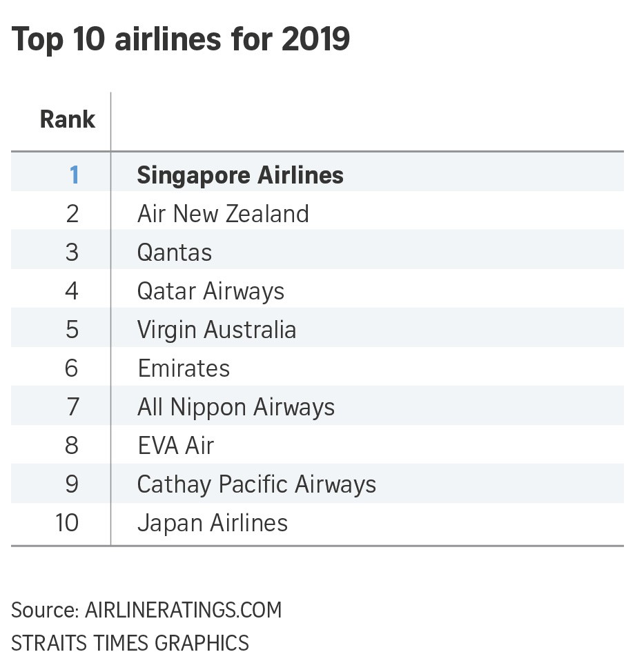Open the AIRLINERATINGS.COM source text
635x672 pixels.
point(183,611)
